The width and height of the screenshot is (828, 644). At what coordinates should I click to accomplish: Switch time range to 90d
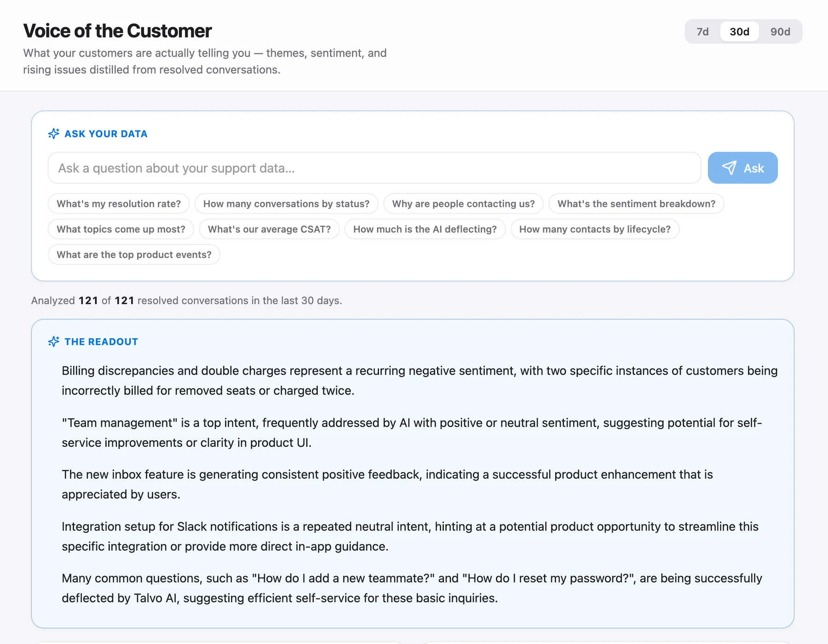(x=780, y=32)
